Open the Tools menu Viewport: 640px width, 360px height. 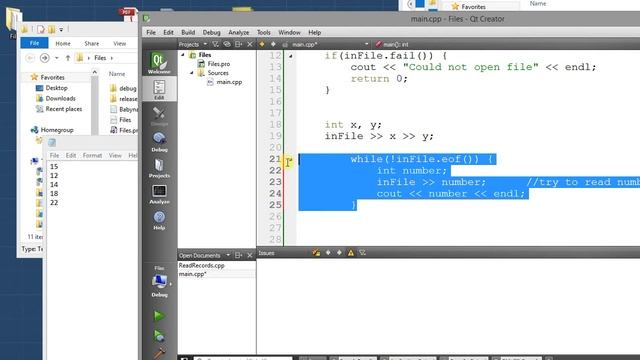263,32
